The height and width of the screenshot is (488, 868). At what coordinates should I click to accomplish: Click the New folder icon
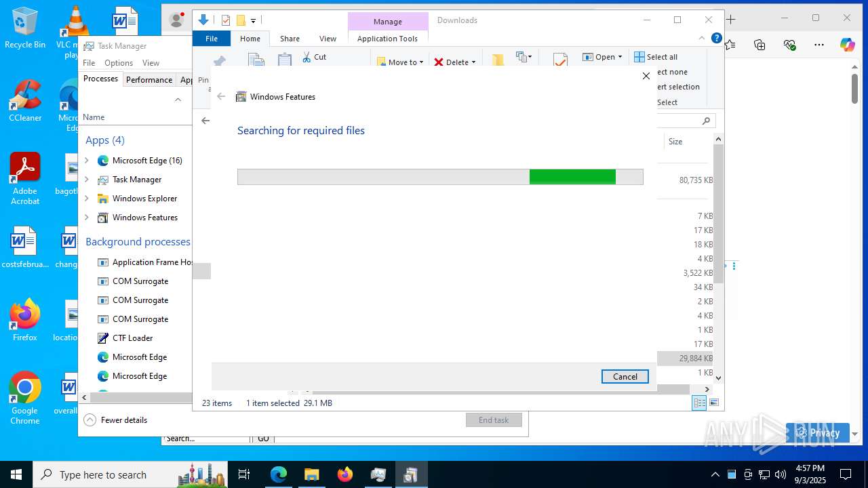(498, 60)
